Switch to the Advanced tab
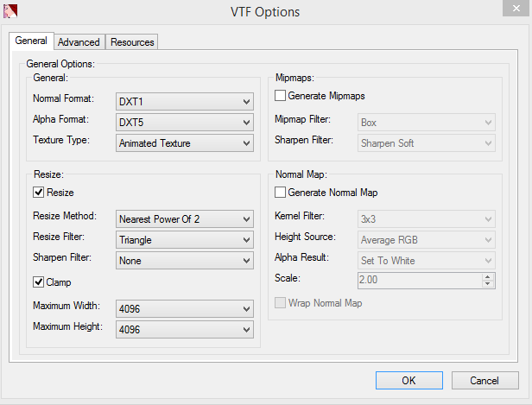This screenshot has height=405, width=532. point(79,42)
